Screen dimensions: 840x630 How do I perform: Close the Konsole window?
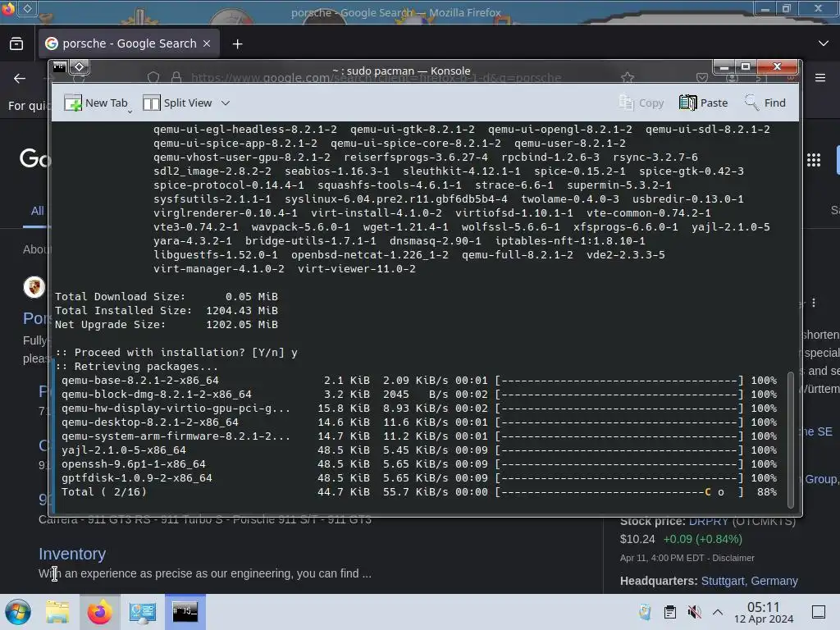coord(778,67)
